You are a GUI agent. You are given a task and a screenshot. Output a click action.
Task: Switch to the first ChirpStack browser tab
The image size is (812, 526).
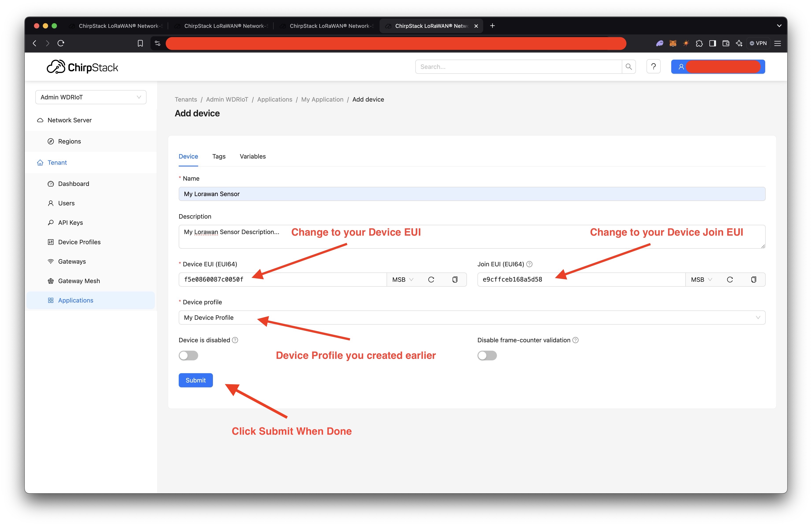click(115, 26)
